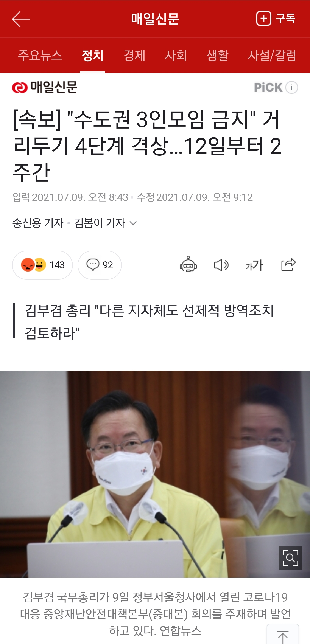
Task: Open the PiCK info icon
Action: (292, 87)
